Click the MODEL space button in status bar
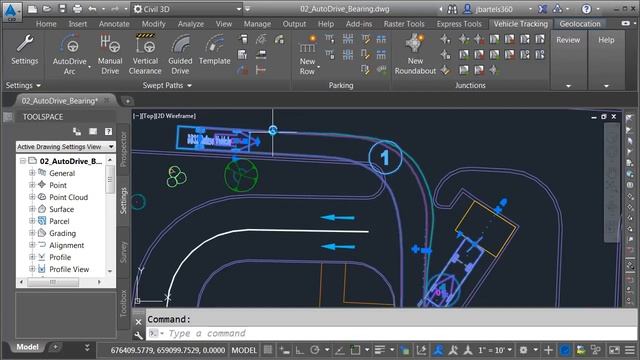This screenshot has height=360, width=640. (x=244, y=350)
